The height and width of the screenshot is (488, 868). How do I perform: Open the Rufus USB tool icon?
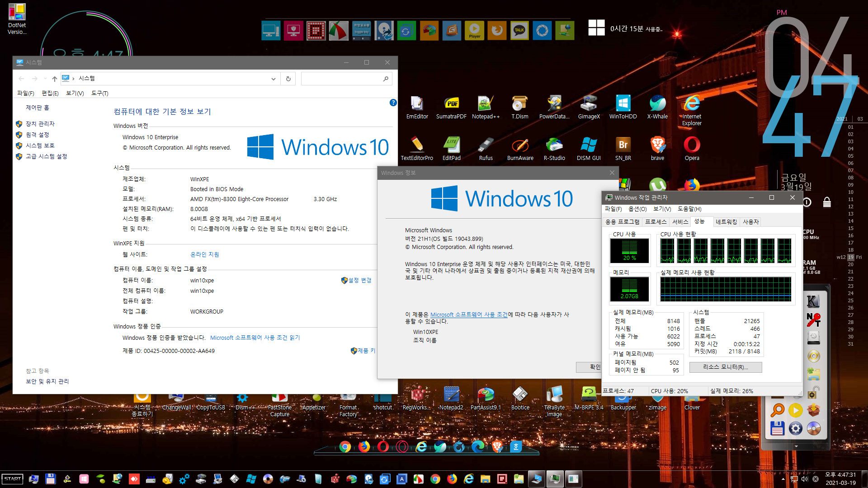click(x=486, y=149)
